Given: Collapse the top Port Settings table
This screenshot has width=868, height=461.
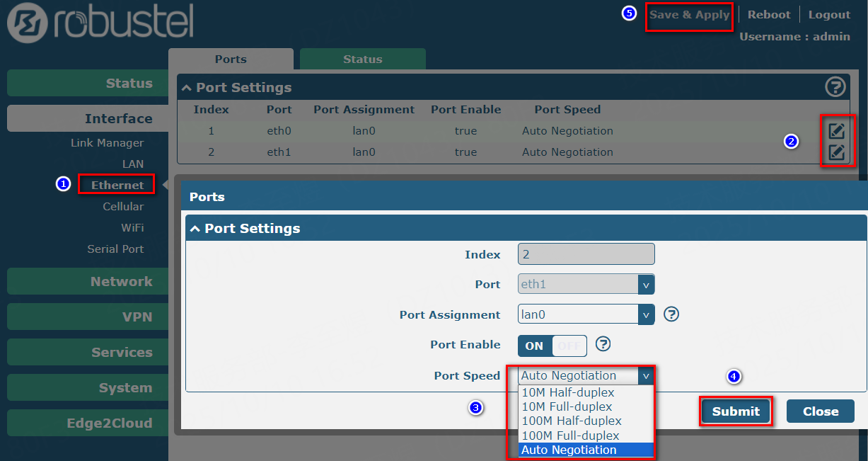Looking at the screenshot, I should click(187, 88).
